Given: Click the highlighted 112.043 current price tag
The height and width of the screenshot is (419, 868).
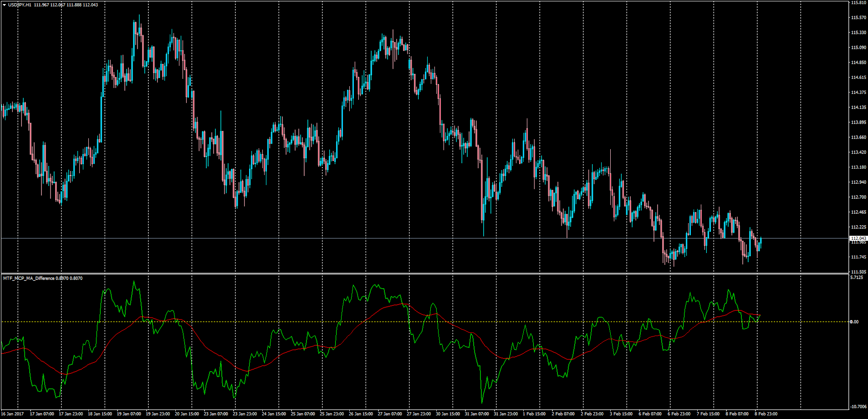Looking at the screenshot, I should [x=858, y=238].
